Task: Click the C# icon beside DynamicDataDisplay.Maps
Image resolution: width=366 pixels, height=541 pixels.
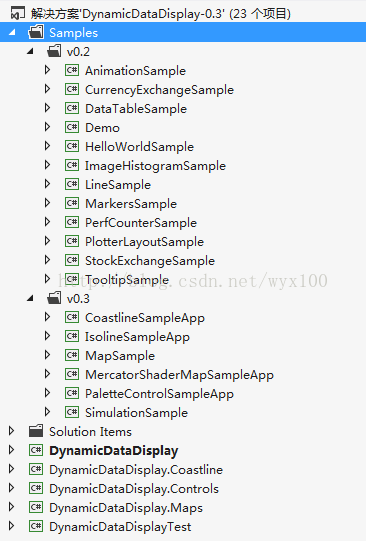Action: click(36, 507)
